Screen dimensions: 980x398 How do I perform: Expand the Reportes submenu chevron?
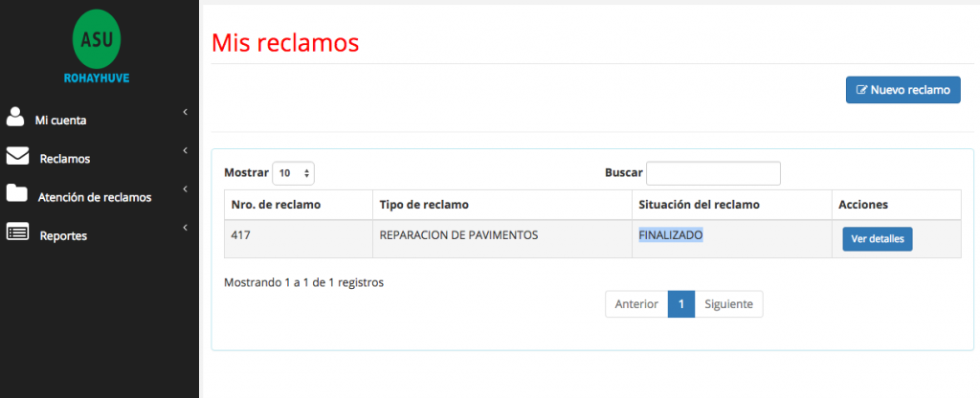coord(184,228)
